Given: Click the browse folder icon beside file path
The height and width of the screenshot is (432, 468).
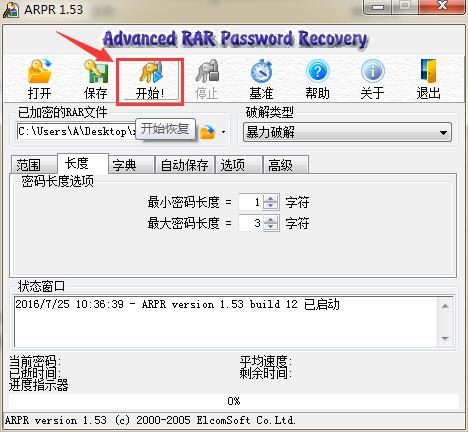Looking at the screenshot, I should 208,132.
